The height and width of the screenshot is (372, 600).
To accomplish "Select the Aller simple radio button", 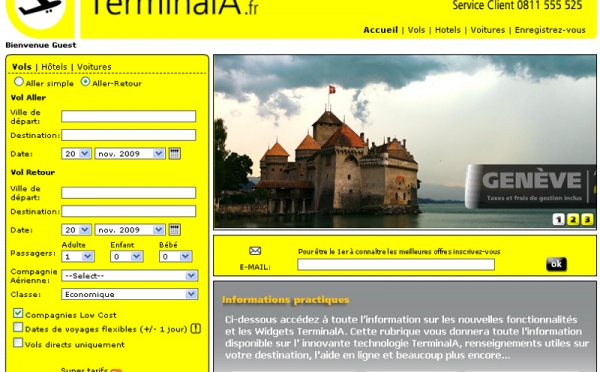I will click(x=18, y=82).
